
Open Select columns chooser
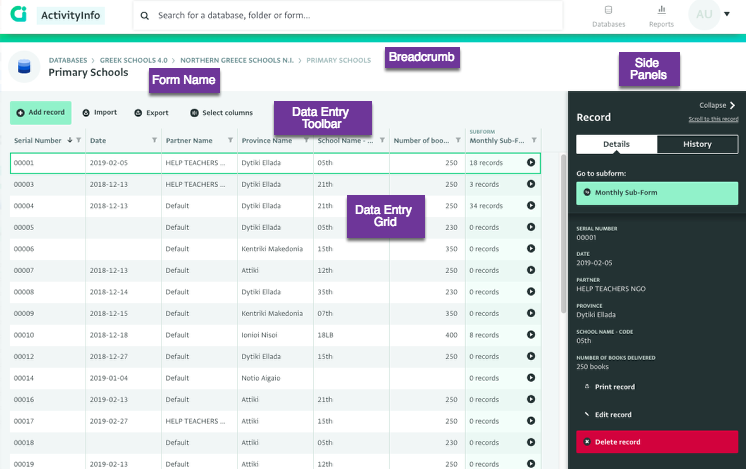(222, 113)
